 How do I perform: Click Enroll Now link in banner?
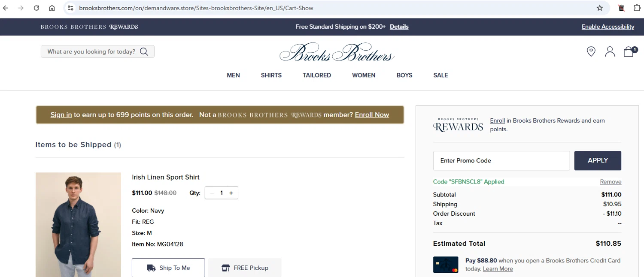372,115
